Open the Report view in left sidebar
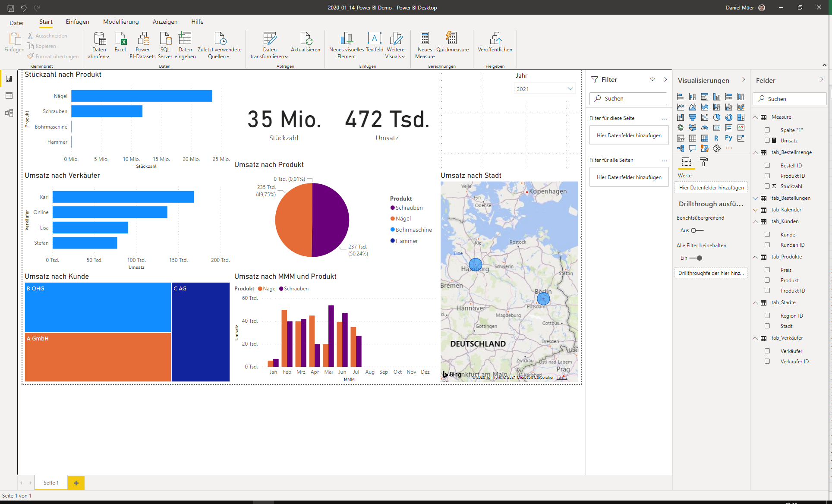832x504 pixels. point(9,79)
